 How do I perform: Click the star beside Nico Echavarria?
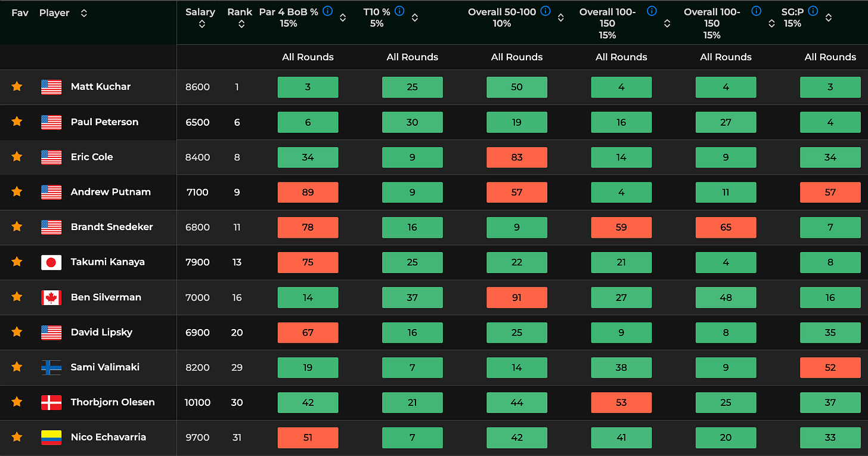coord(17,437)
